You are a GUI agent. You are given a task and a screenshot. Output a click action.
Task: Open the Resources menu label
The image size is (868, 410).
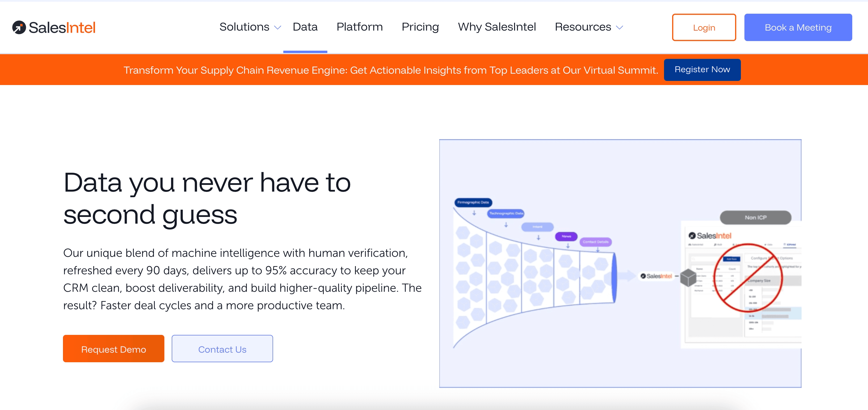[583, 27]
